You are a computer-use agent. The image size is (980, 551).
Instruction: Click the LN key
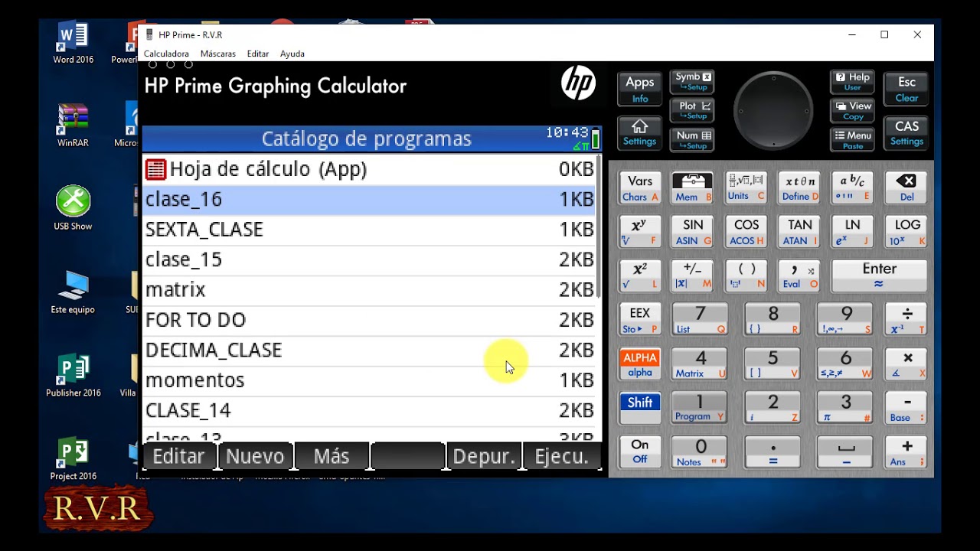[x=853, y=233]
